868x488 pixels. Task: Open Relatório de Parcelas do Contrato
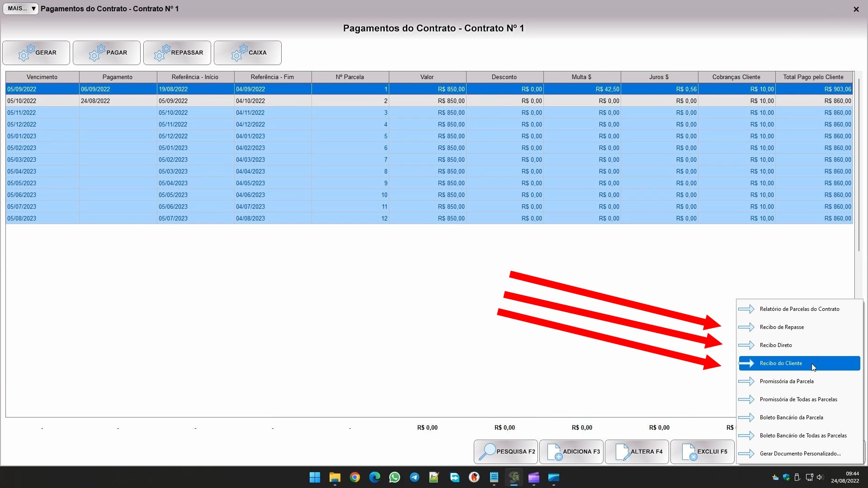click(799, 309)
